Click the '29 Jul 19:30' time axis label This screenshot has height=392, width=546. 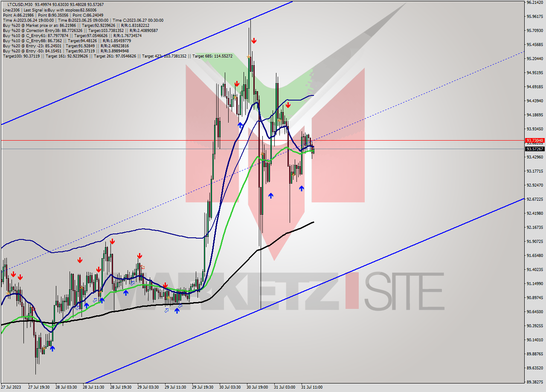tap(203, 387)
